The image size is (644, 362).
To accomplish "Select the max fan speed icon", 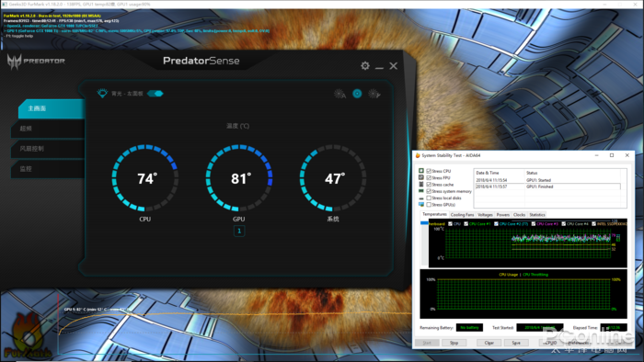I will (x=374, y=94).
